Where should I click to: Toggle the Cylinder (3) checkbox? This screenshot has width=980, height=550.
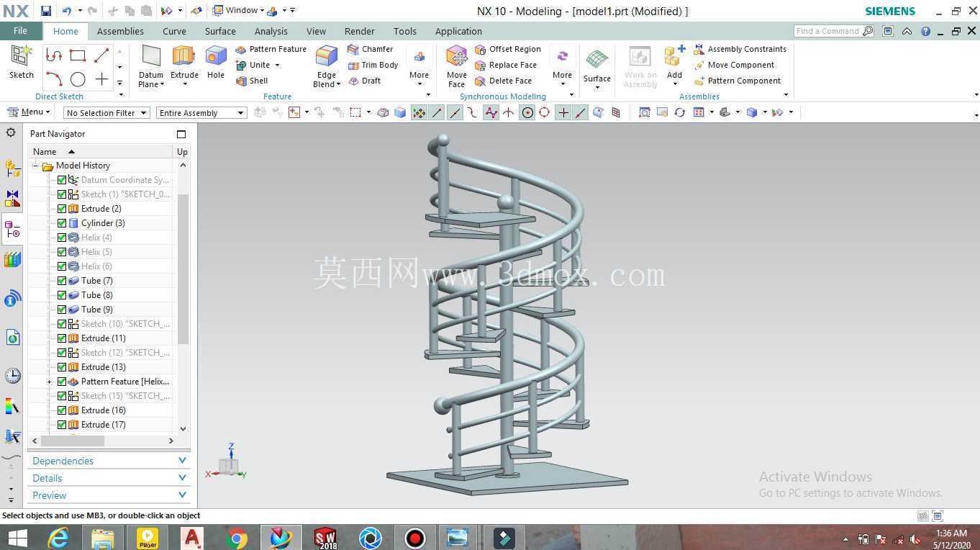[x=62, y=223]
